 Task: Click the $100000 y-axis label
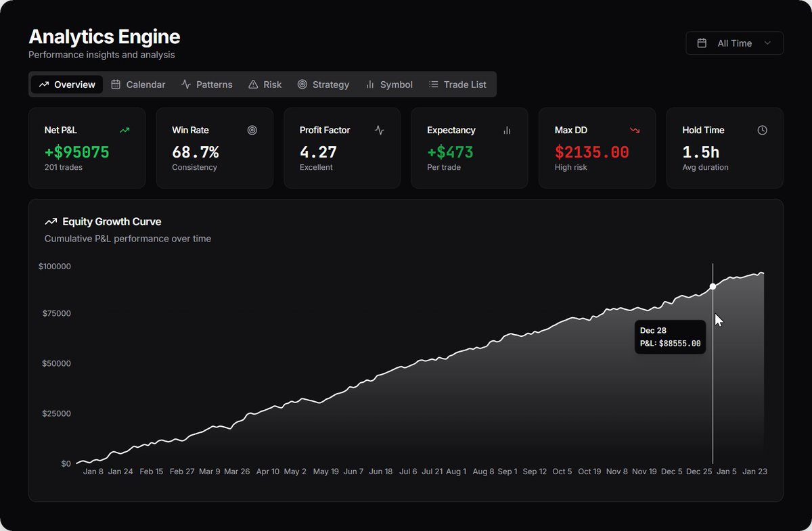tap(55, 267)
